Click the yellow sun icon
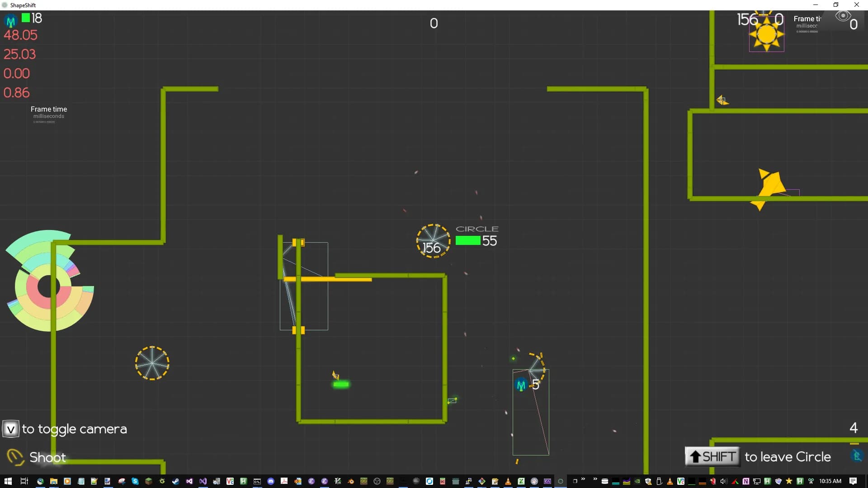The width and height of the screenshot is (868, 488). pos(766,34)
